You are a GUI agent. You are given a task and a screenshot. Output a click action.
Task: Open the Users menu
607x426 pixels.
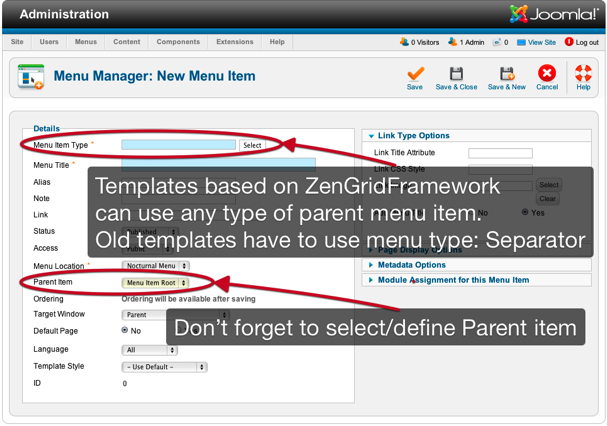(49, 42)
